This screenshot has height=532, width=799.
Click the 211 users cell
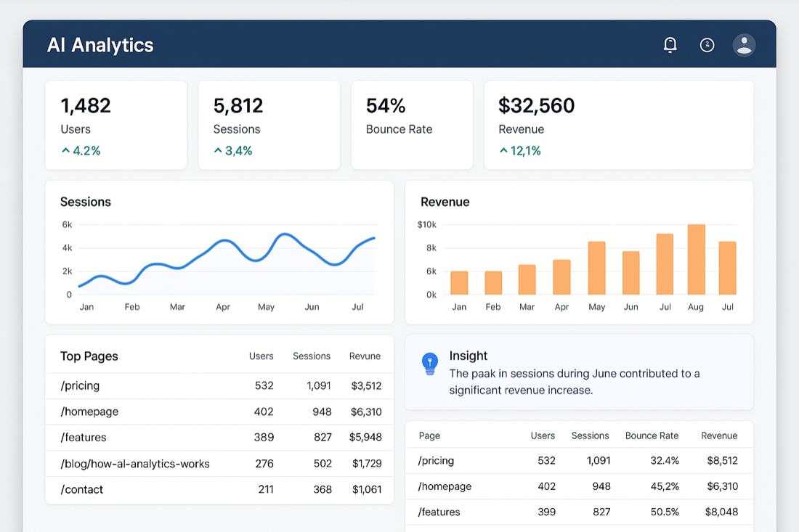click(x=266, y=490)
